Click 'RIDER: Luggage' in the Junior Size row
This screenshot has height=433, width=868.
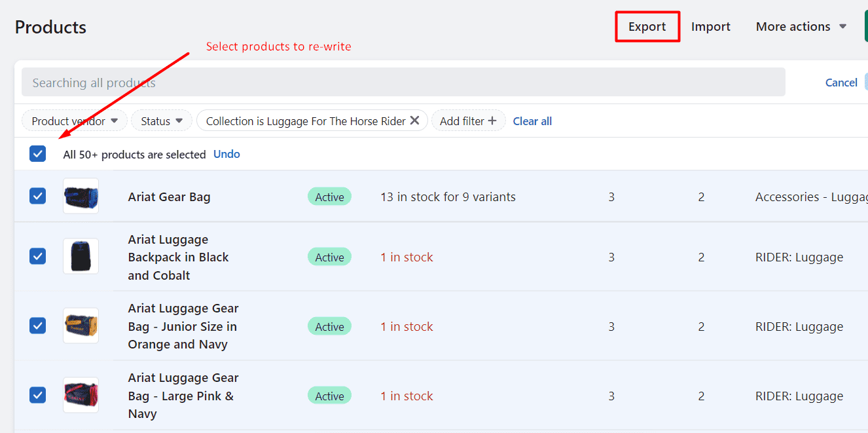799,327
